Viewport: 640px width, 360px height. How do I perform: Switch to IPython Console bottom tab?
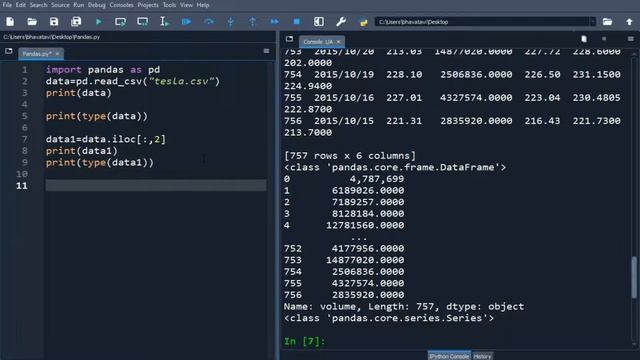click(x=449, y=356)
